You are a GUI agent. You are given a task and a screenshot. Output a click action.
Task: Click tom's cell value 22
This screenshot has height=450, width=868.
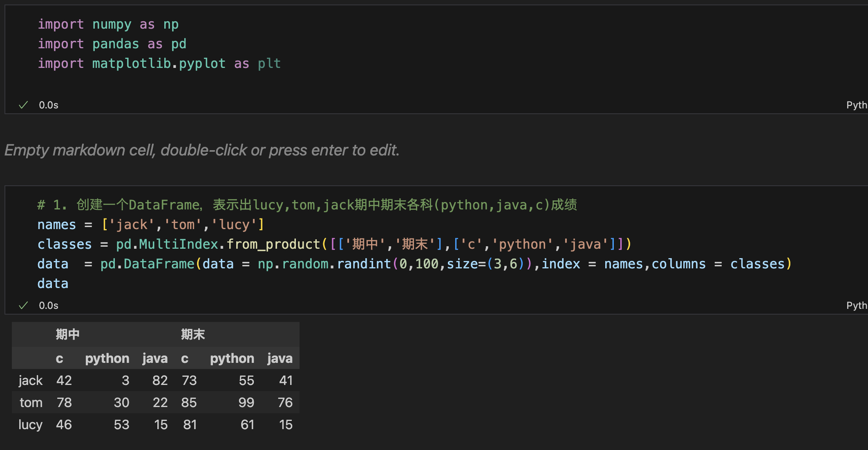tap(160, 403)
